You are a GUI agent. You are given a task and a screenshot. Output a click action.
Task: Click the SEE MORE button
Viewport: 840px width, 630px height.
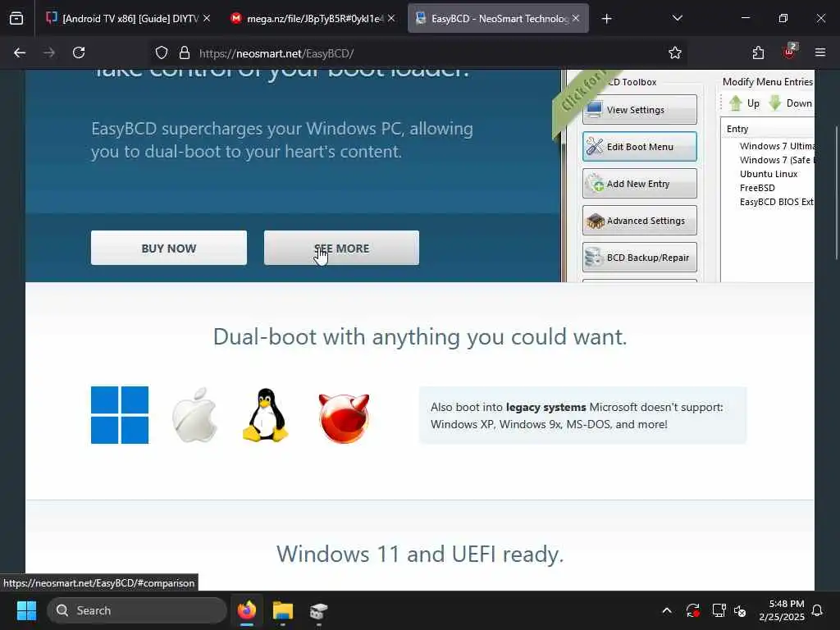[x=341, y=248]
